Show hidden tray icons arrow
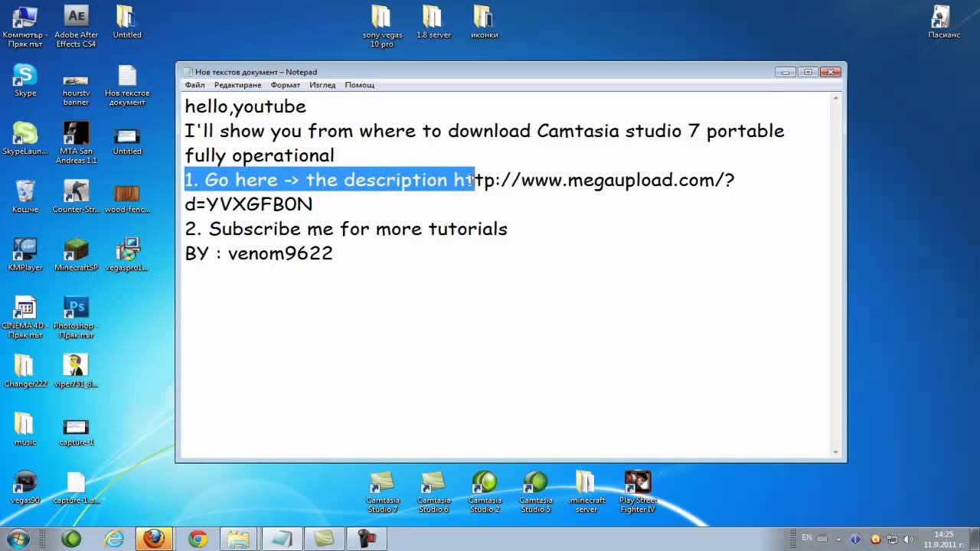Viewport: 980px width, 551px height. (x=837, y=539)
